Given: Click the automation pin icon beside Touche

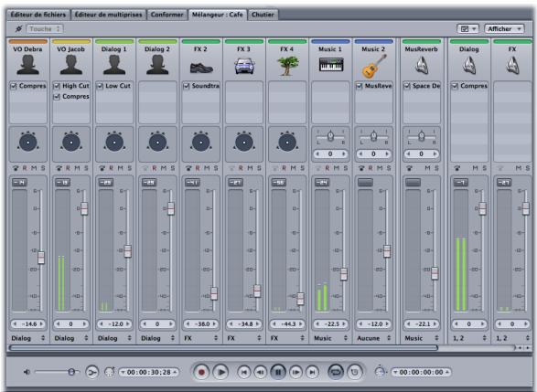Looking at the screenshot, I should point(18,29).
